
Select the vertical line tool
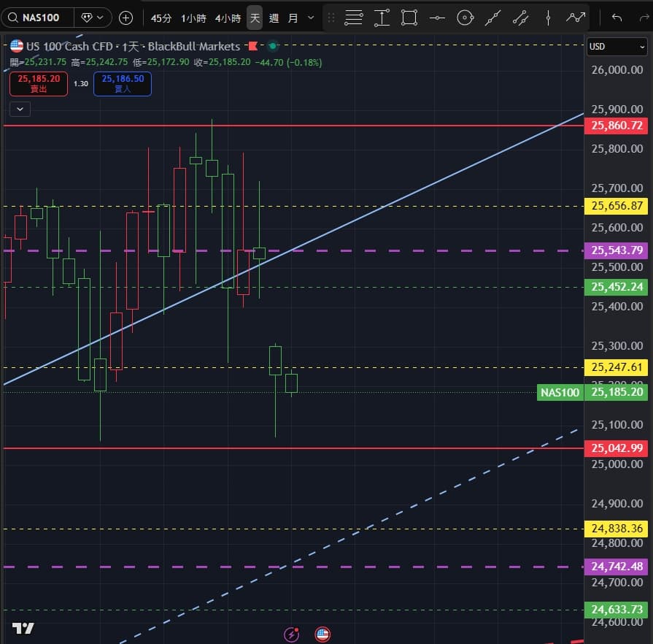pyautogui.click(x=548, y=18)
